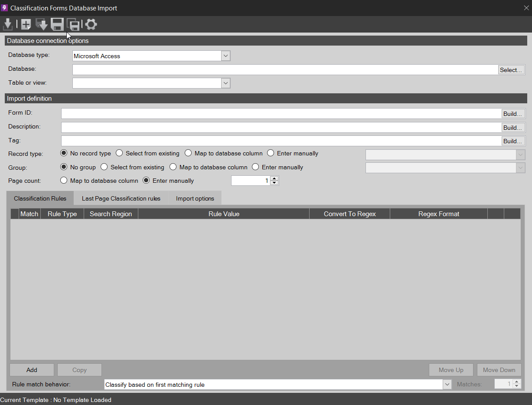Click the Save As (double disk) icon
The height and width of the screenshot is (405, 532).
(x=73, y=25)
